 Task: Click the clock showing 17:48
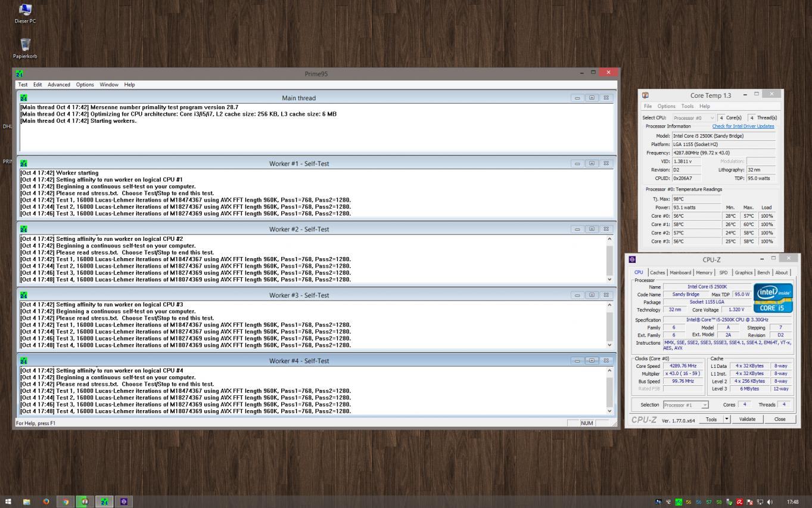pyautogui.click(x=792, y=502)
